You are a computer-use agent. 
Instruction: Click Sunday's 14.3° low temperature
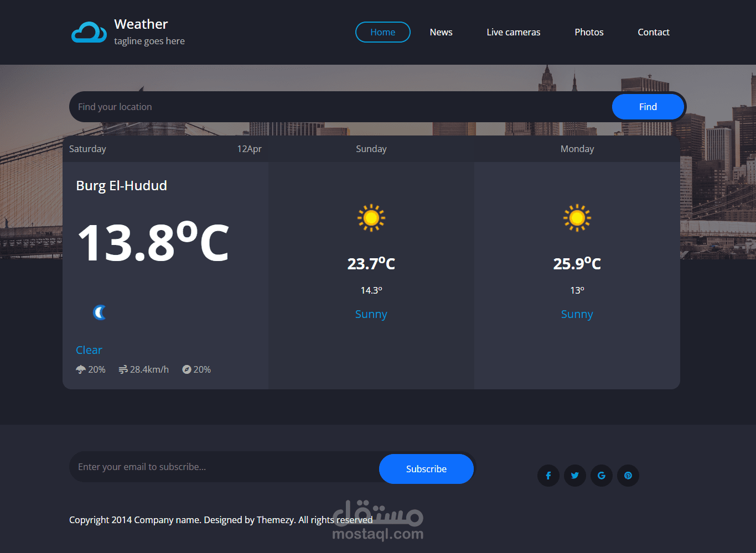pyautogui.click(x=371, y=290)
